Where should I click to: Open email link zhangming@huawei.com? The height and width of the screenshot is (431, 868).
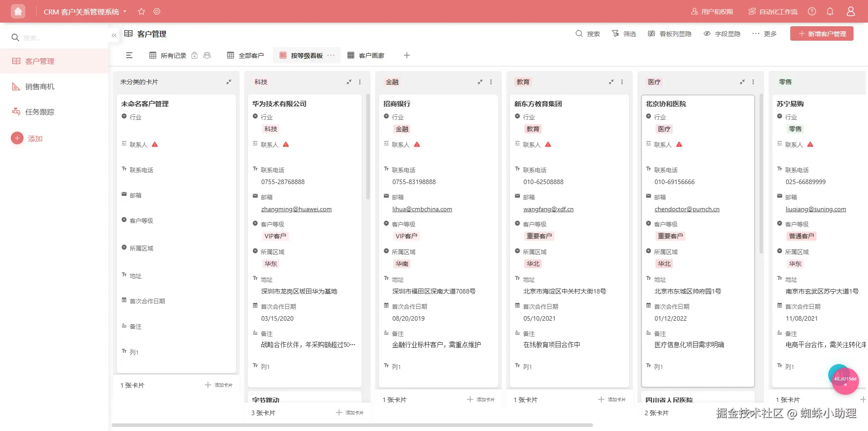(297, 209)
